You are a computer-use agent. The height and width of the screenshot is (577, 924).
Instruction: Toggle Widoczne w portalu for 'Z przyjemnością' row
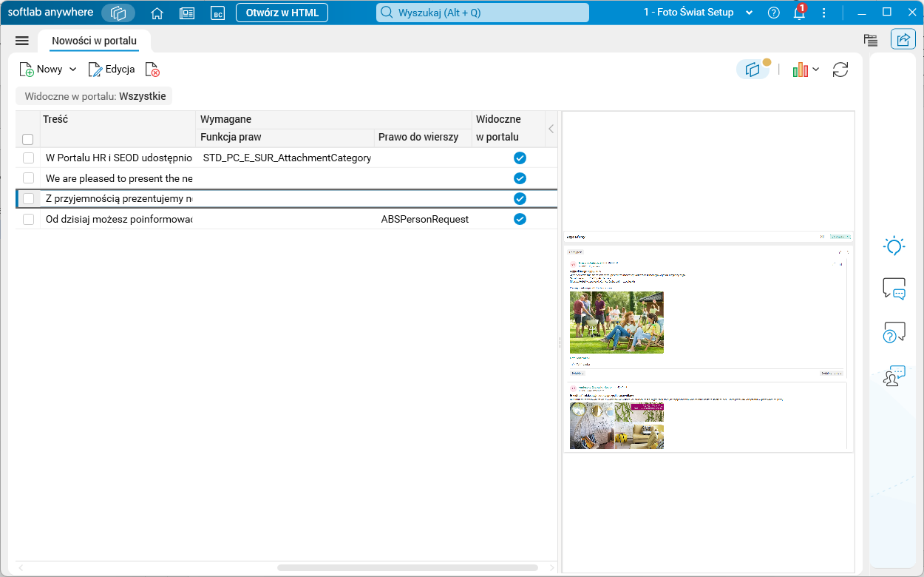[520, 198]
